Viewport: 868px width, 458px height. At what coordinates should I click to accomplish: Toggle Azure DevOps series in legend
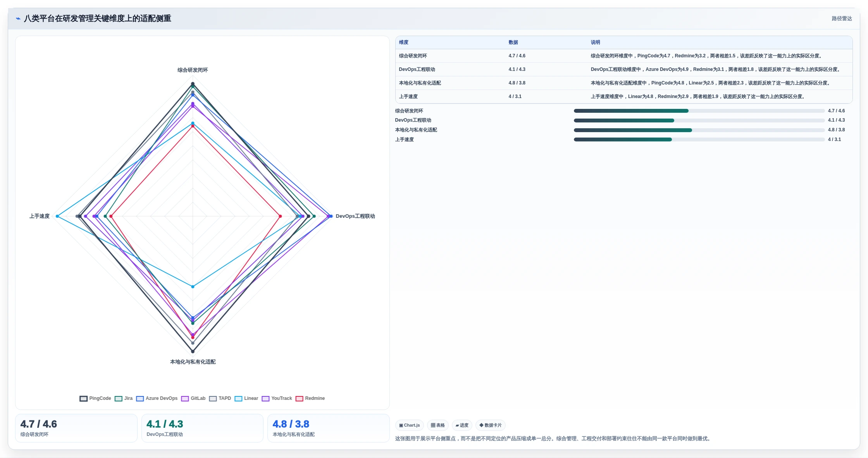click(157, 398)
